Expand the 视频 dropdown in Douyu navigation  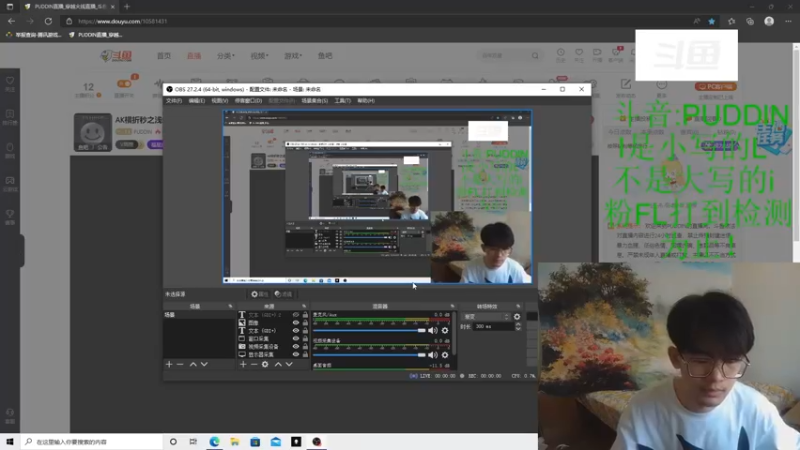(x=259, y=56)
